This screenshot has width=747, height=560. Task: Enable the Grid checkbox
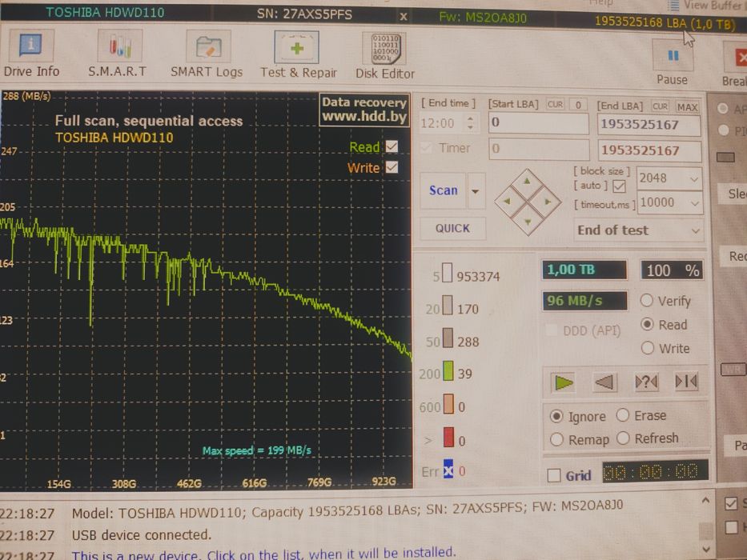click(554, 475)
